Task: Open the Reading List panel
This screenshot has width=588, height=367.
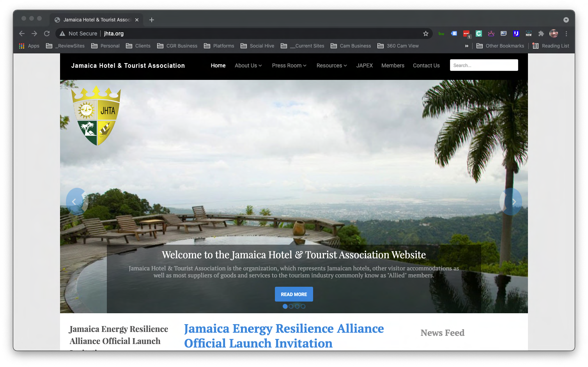Action: pos(551,46)
